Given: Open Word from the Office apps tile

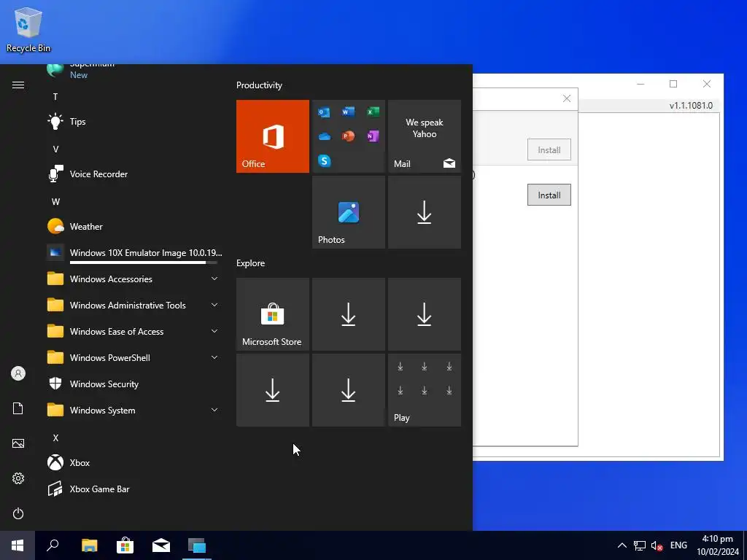Looking at the screenshot, I should coord(348,112).
